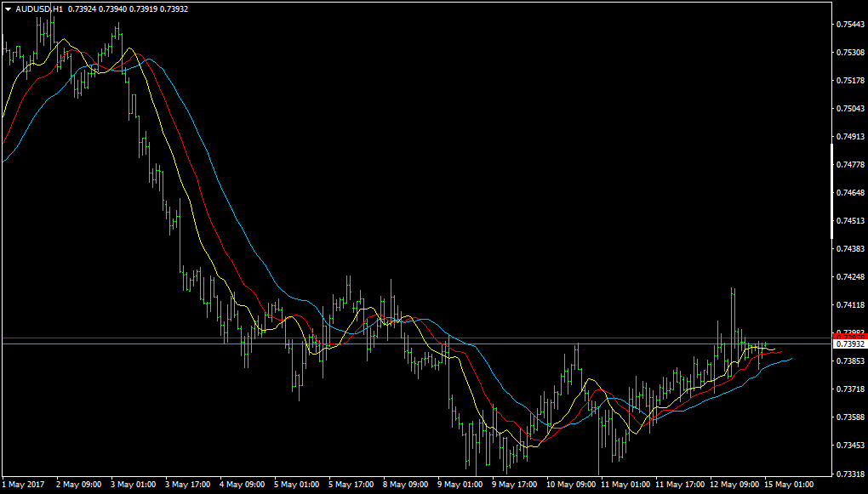Click the red price tag on the axis
868x494 pixels.
[x=850, y=337]
